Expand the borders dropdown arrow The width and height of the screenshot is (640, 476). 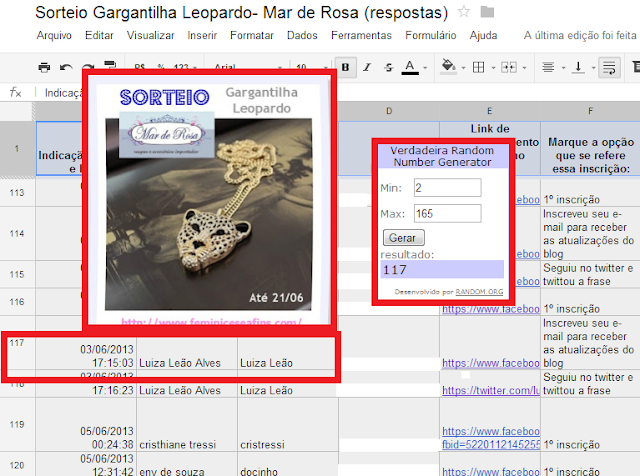tap(493, 68)
